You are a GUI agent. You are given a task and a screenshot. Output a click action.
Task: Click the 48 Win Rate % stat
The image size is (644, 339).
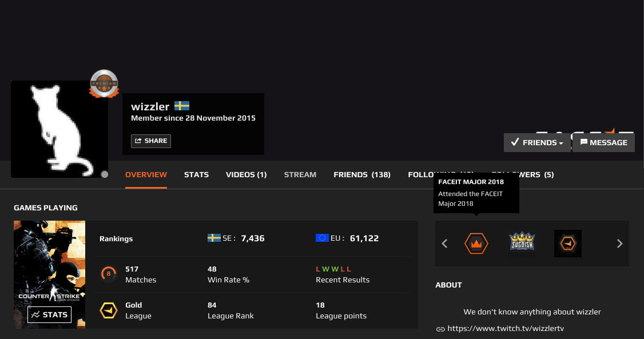(x=228, y=274)
